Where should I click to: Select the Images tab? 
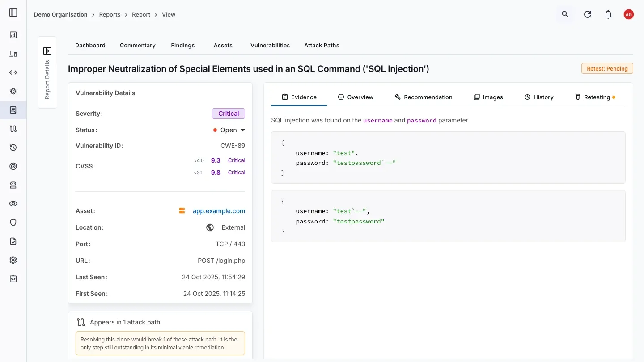click(488, 97)
